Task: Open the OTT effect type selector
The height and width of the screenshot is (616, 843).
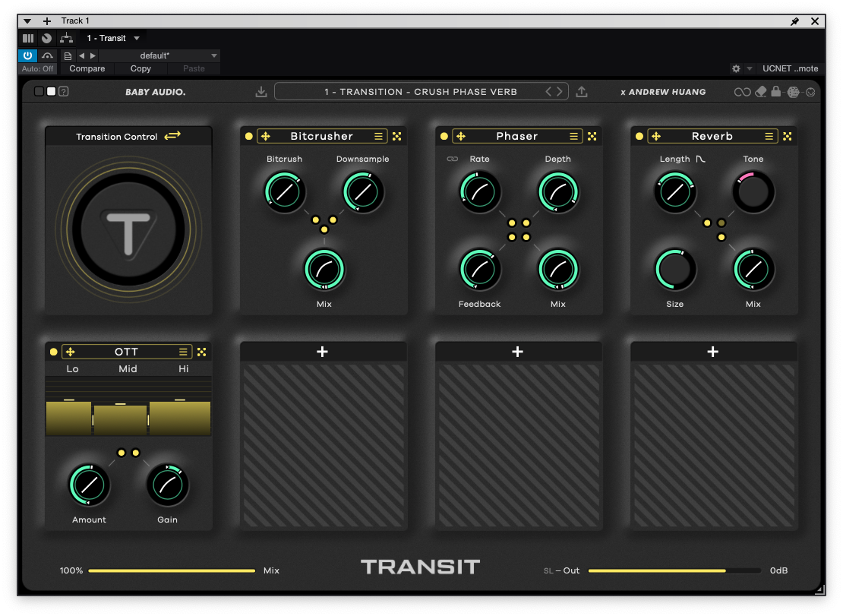Action: (126, 352)
